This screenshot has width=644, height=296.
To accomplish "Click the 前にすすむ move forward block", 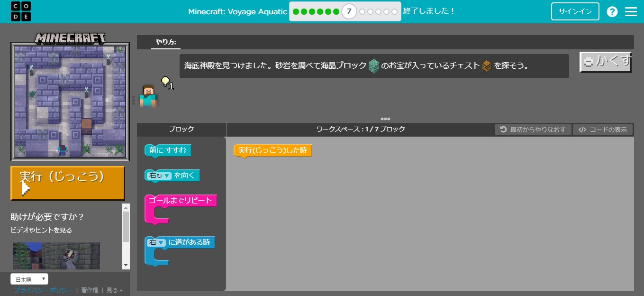I will 168,151.
